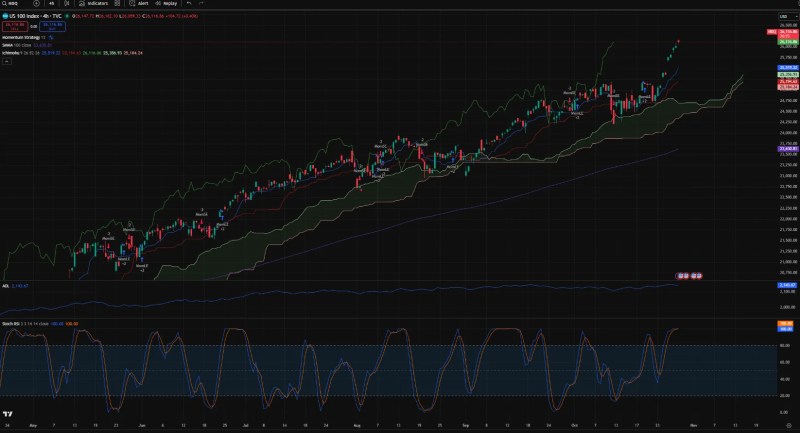Click the blue Buy price button

click(53, 26)
